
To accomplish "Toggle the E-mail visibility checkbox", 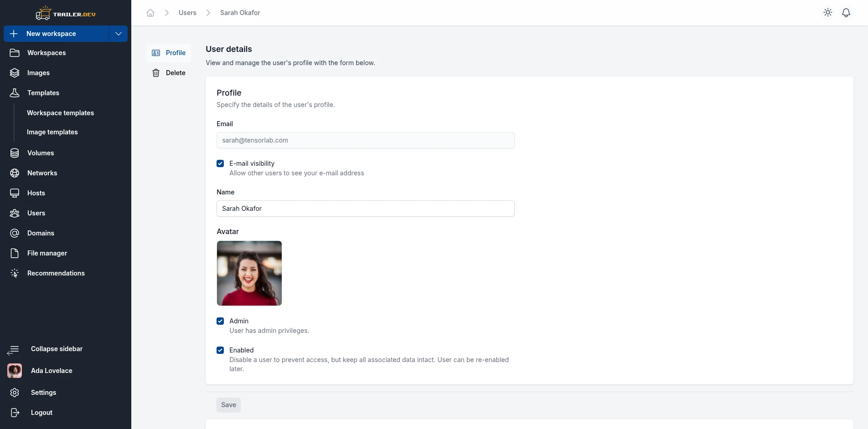I will 220,163.
